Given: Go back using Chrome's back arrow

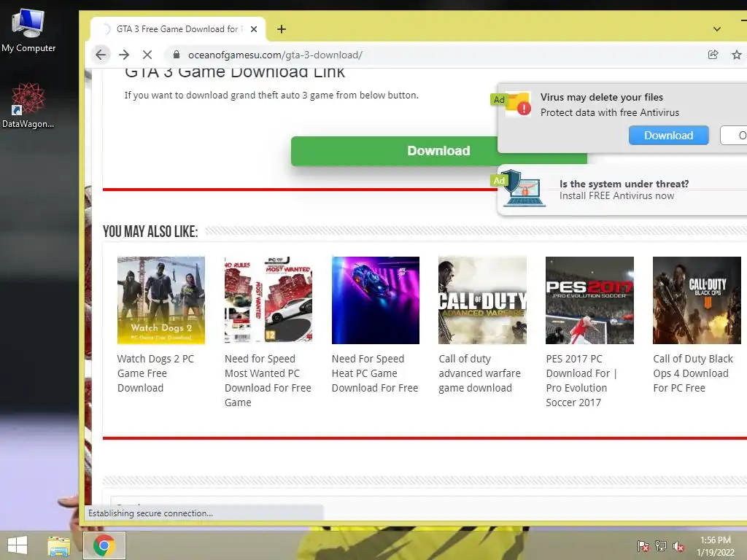Looking at the screenshot, I should [101, 55].
